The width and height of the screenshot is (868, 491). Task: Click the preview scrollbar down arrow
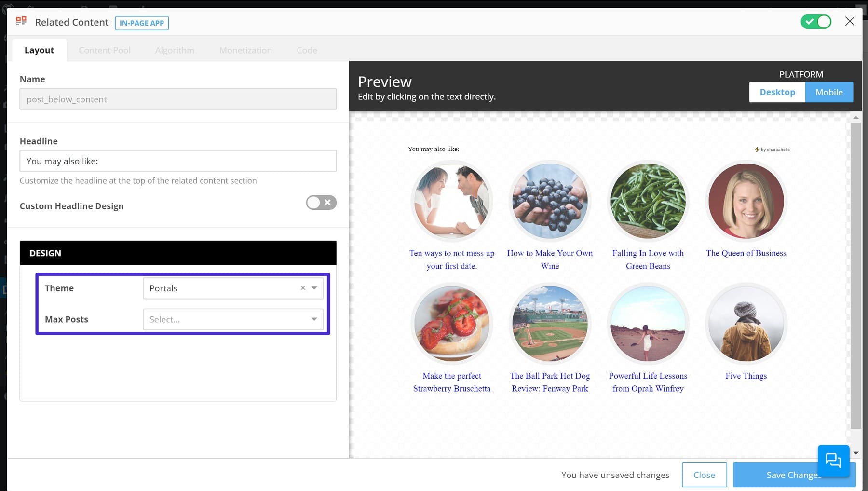click(x=856, y=453)
